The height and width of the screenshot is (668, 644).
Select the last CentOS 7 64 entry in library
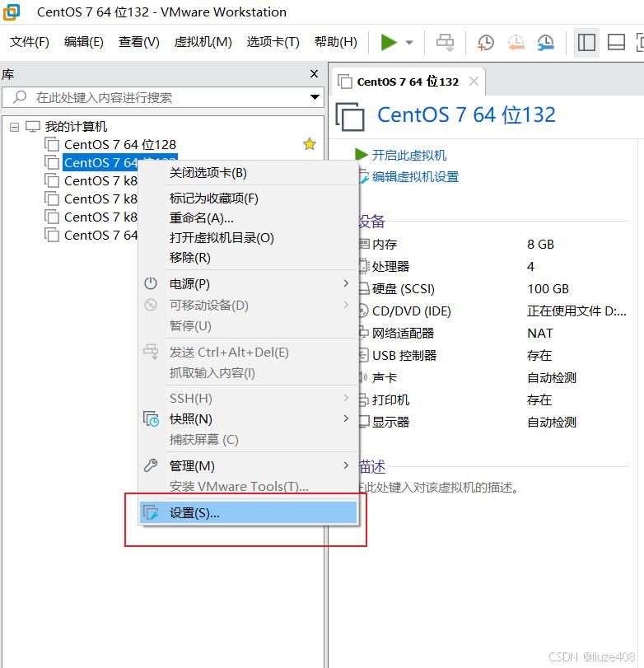coord(100,236)
